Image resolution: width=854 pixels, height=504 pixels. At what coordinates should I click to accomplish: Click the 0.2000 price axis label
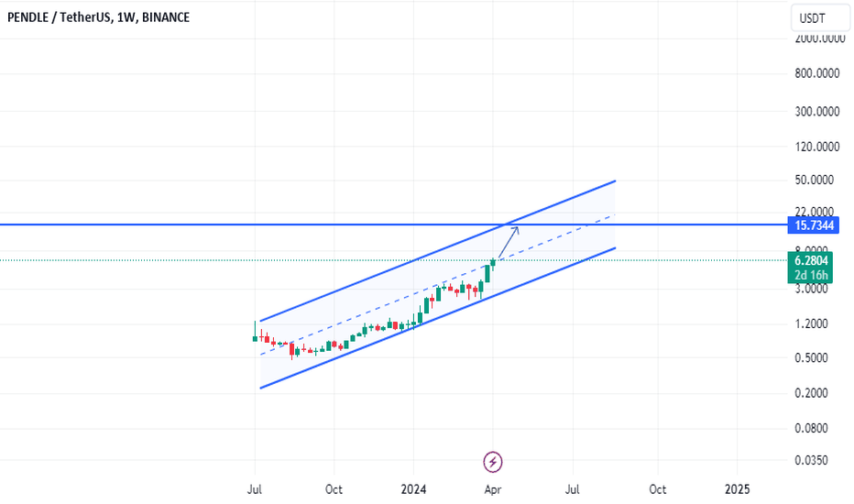[x=812, y=393]
